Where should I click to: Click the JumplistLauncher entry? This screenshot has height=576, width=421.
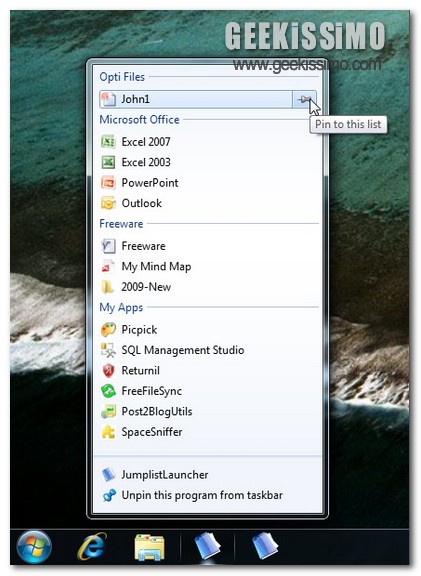tap(165, 475)
